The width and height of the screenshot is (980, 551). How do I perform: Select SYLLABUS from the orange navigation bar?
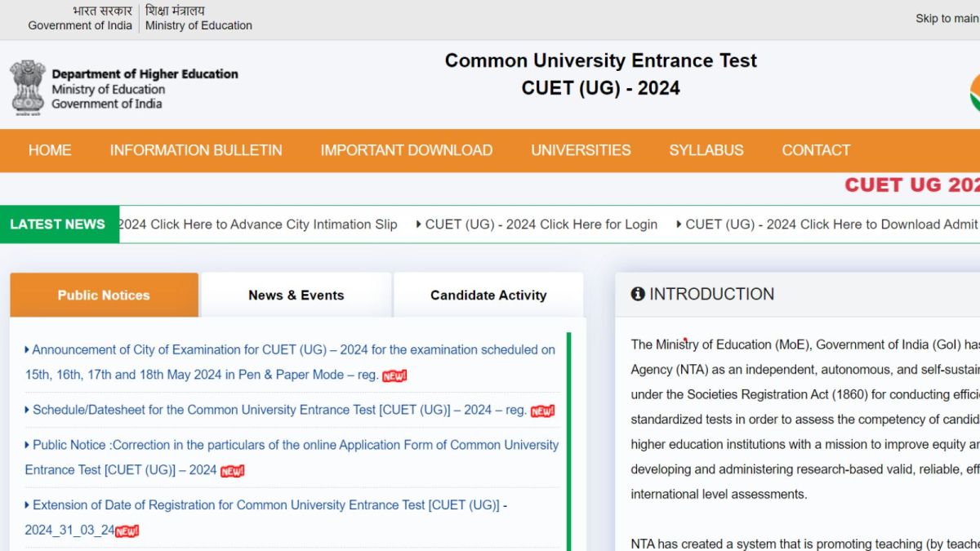click(706, 150)
